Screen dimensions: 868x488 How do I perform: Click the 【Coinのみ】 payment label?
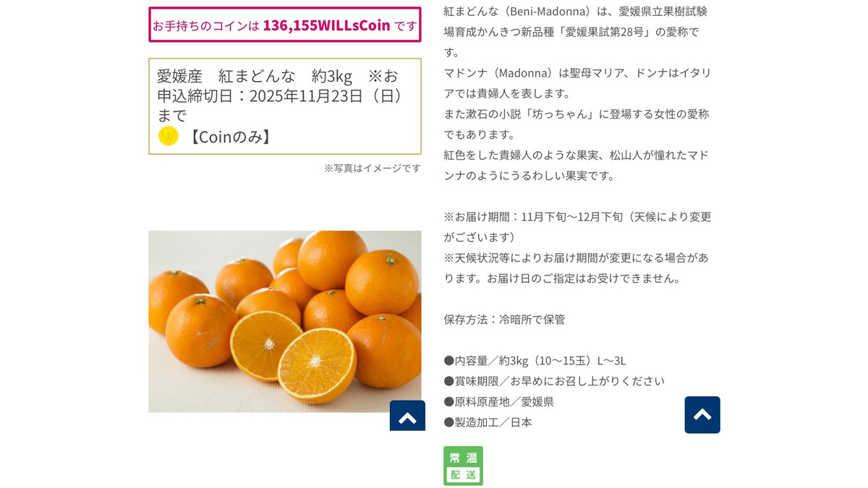[x=231, y=137]
